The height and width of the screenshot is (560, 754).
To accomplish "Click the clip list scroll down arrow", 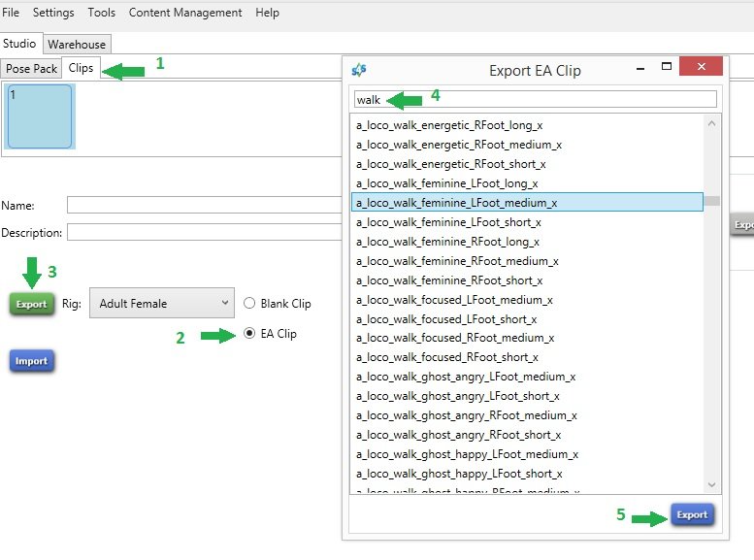I will click(711, 484).
